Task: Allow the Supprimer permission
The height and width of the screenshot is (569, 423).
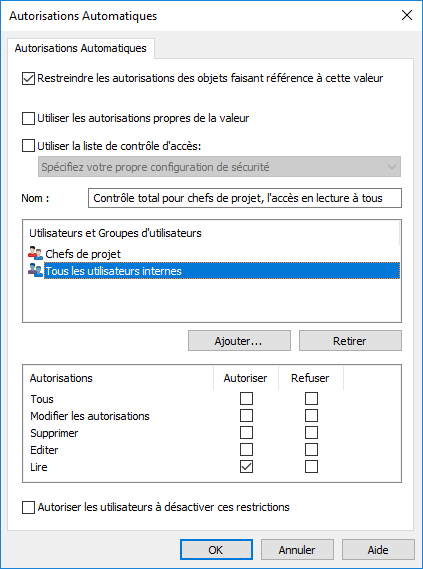Action: (246, 433)
